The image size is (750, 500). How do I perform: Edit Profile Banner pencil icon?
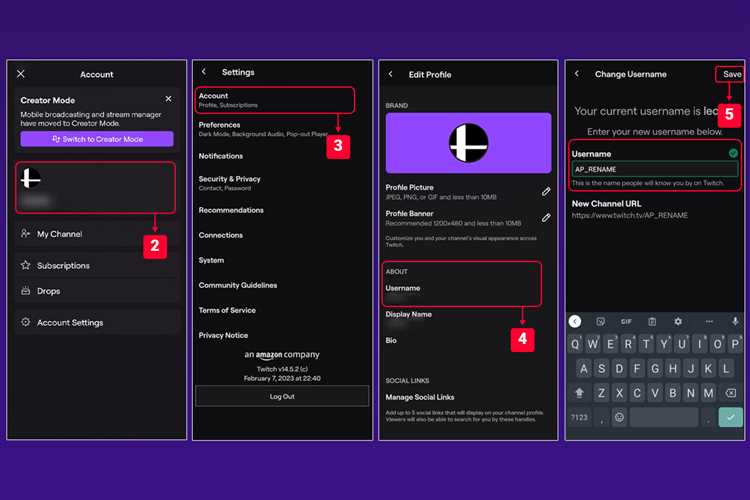(546, 218)
